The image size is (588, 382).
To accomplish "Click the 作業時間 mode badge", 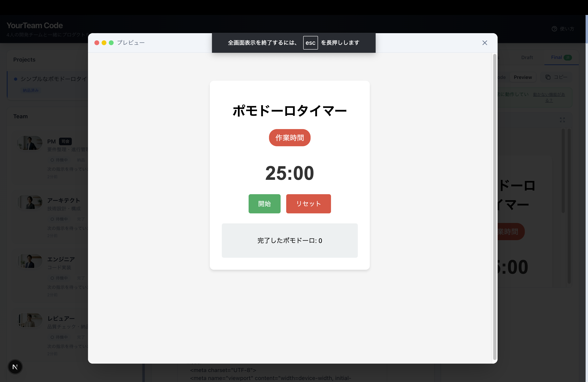I will [x=290, y=138].
